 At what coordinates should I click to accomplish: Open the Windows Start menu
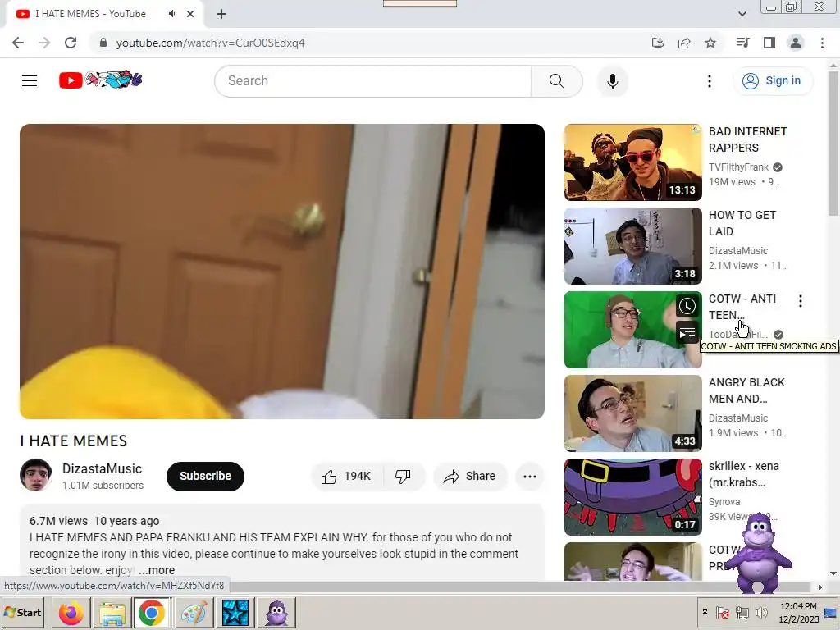23,612
